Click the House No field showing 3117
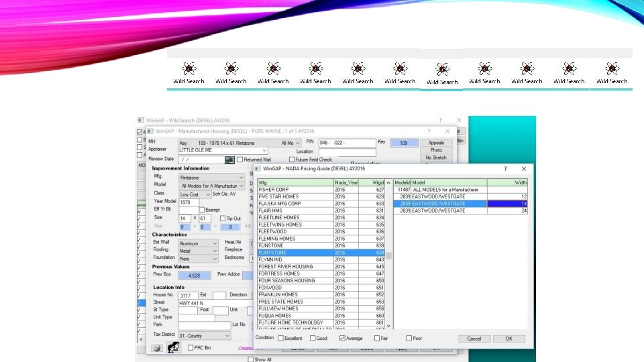Screen dimensions: 644x362 [188, 296]
